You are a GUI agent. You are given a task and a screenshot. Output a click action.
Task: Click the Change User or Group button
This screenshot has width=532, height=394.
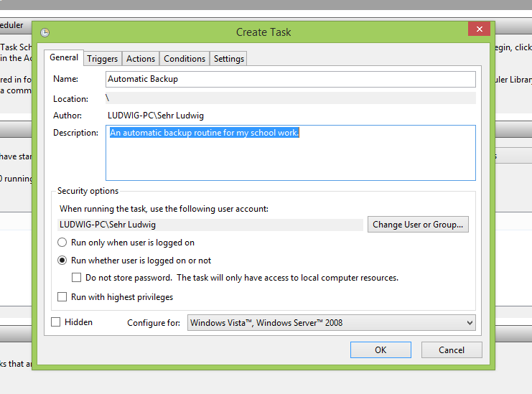(418, 225)
